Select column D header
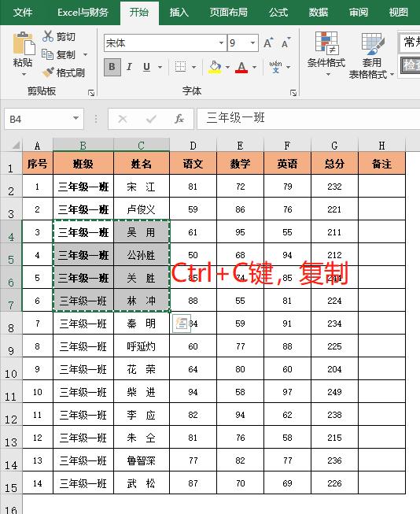This screenshot has width=420, height=514. point(193,145)
